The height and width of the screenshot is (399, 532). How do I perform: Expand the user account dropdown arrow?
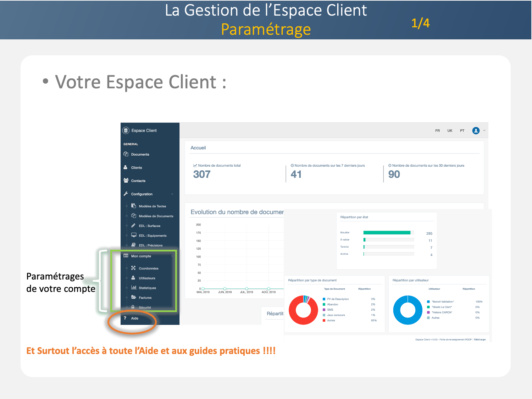[x=484, y=131]
